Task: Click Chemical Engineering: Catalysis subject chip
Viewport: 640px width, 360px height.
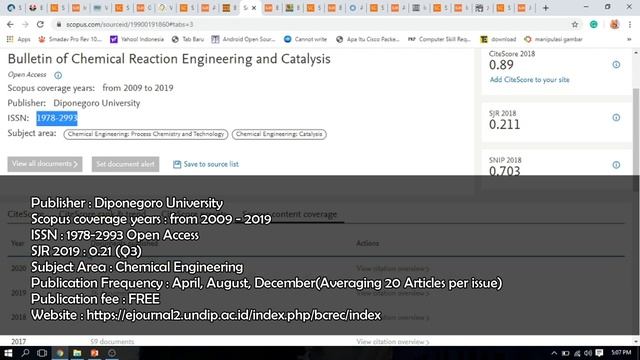Action: coord(279,134)
